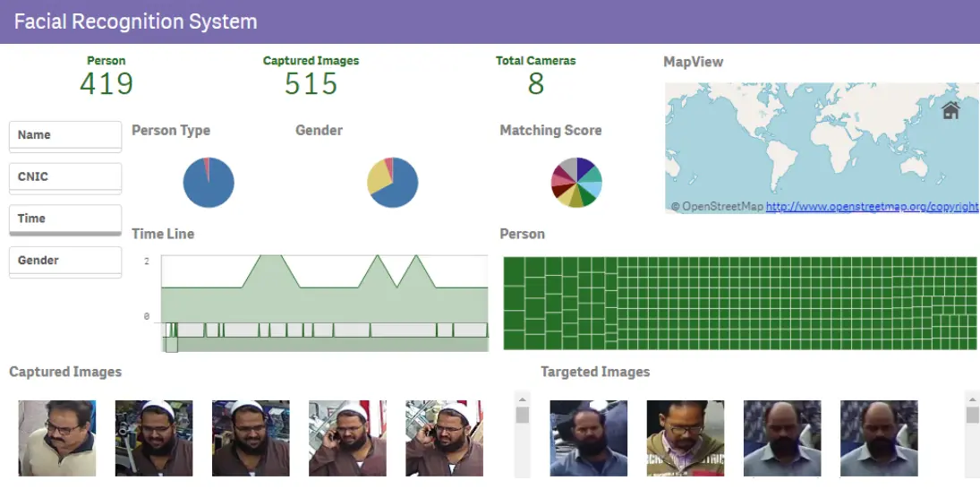Image resolution: width=980 pixels, height=489 pixels.
Task: Open the fifth captured image thumbnail
Action: coord(444,438)
